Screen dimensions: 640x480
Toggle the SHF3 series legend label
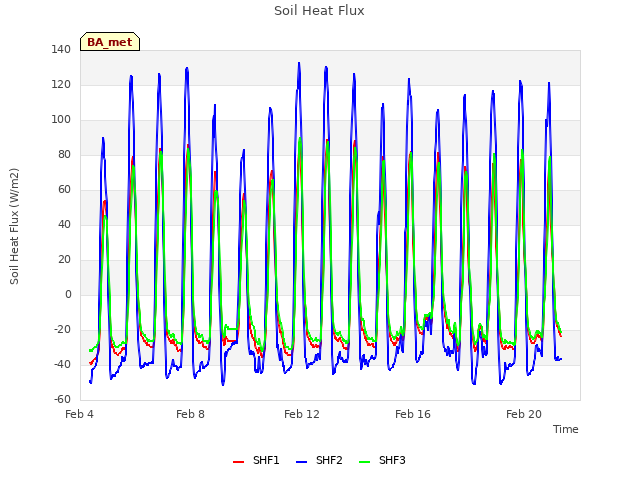392,460
